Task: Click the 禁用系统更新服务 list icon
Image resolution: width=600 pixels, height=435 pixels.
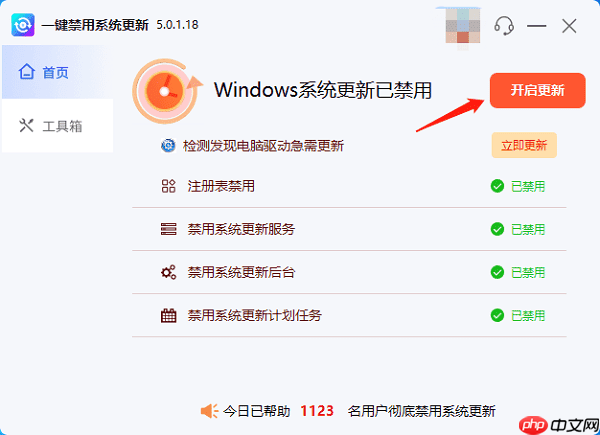Action: coord(168,229)
